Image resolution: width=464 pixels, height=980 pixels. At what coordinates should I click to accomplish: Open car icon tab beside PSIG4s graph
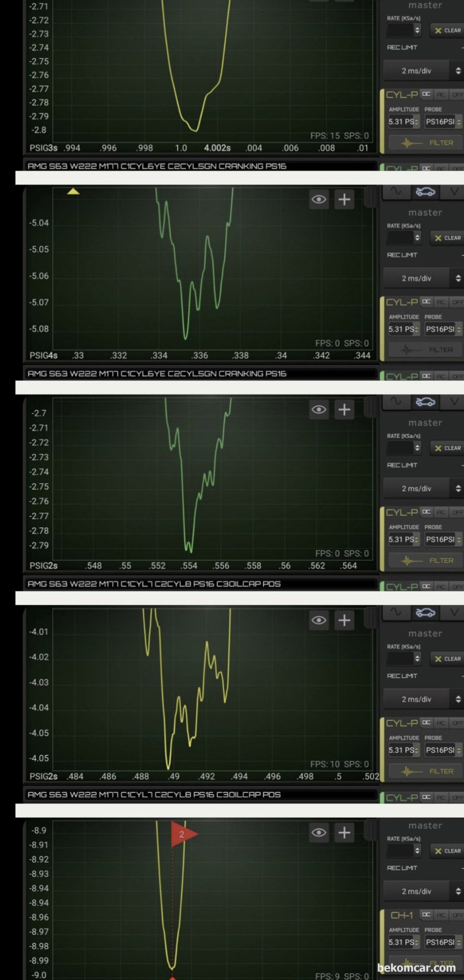[x=425, y=192]
